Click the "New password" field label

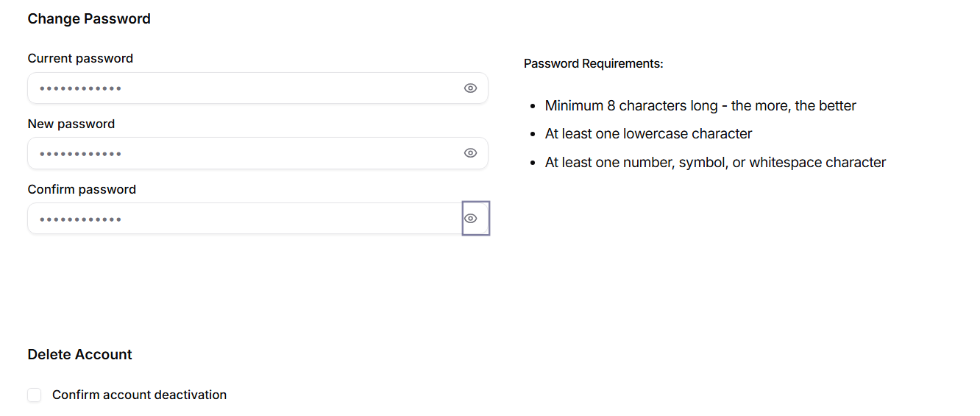pos(71,124)
